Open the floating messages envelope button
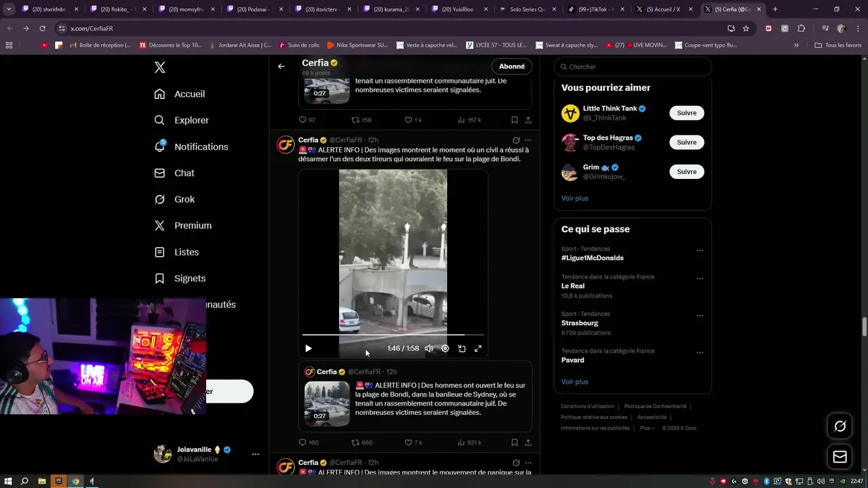The image size is (868, 488). (x=840, y=457)
